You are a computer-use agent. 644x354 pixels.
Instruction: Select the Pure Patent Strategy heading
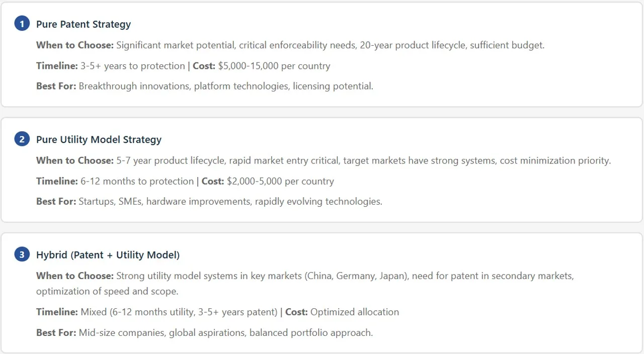[84, 24]
